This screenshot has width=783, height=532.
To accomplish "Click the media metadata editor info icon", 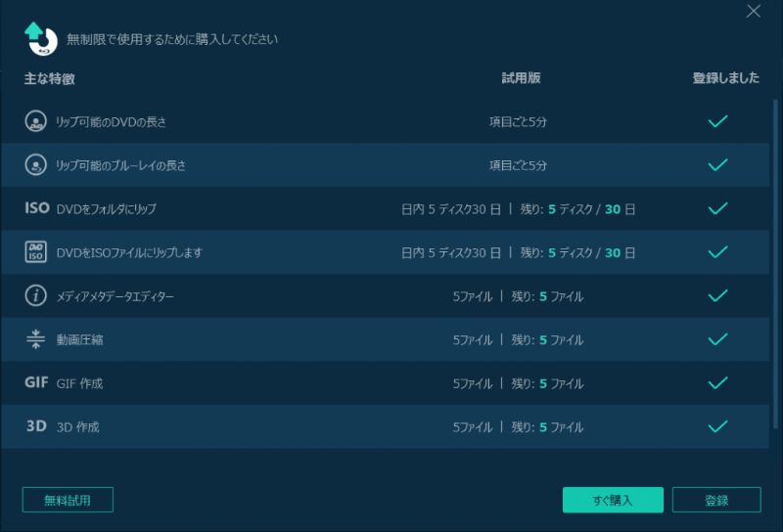I will tap(35, 295).
